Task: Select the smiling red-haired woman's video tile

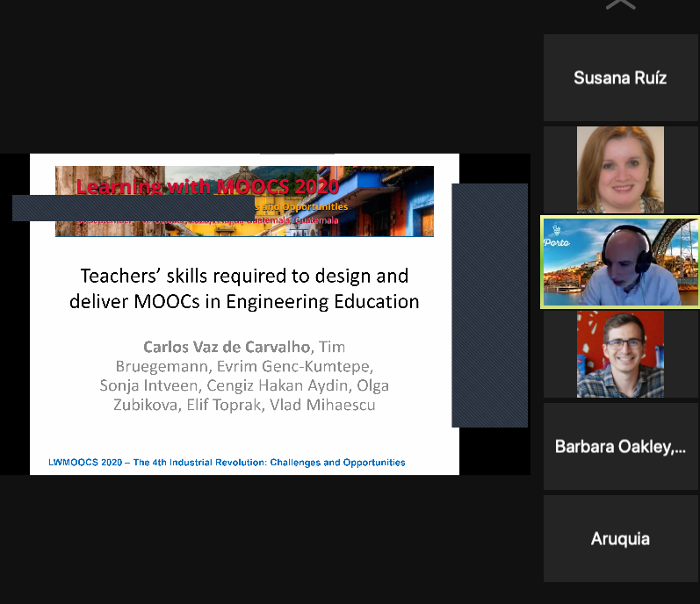Action: pos(620,169)
